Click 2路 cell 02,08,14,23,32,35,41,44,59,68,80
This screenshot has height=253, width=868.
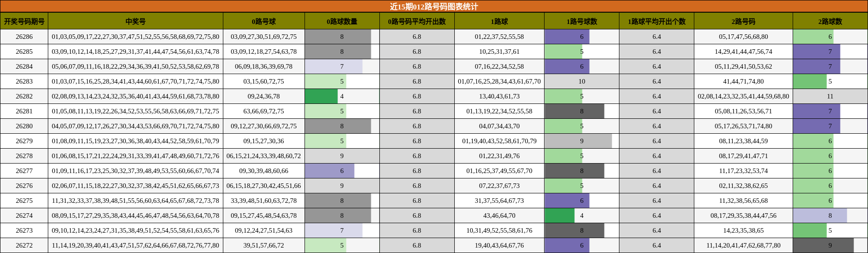[x=743, y=96]
